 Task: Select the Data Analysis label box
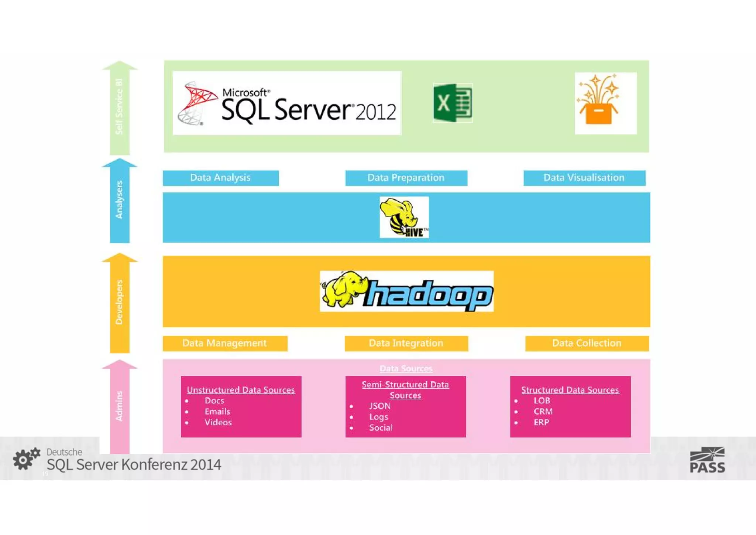click(x=220, y=178)
